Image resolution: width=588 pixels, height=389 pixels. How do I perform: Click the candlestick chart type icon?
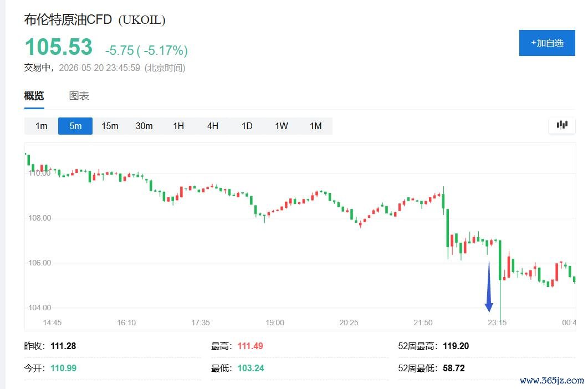point(562,125)
